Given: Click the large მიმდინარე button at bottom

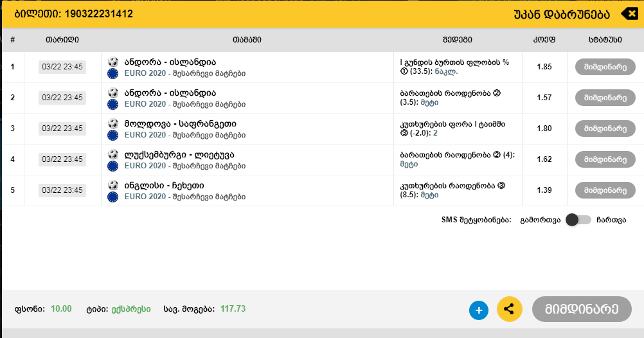Looking at the screenshot, I should 582,309.
